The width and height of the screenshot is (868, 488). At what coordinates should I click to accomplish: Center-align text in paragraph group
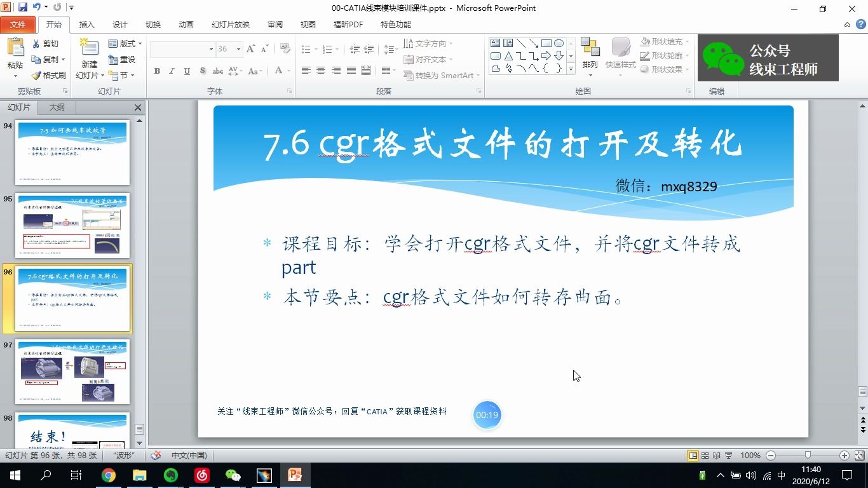pos(321,71)
